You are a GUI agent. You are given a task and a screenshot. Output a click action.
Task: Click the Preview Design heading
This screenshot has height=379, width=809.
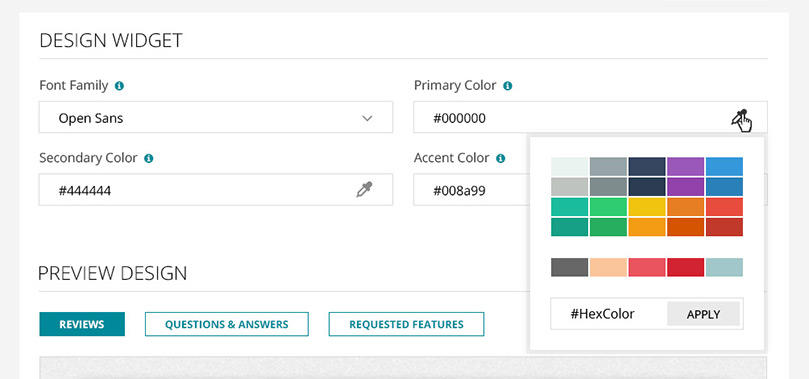112,273
